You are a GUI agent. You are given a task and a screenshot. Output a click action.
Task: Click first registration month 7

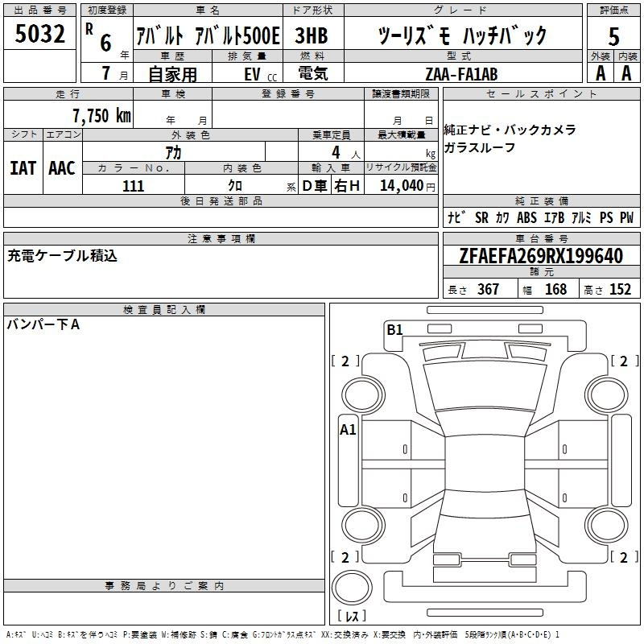pyautogui.click(x=106, y=73)
